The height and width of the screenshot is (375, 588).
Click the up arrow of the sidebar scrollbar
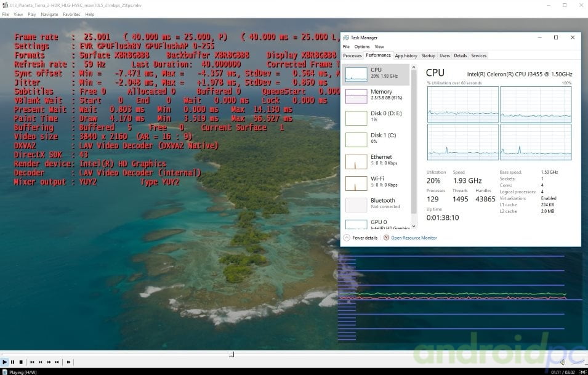(414, 68)
